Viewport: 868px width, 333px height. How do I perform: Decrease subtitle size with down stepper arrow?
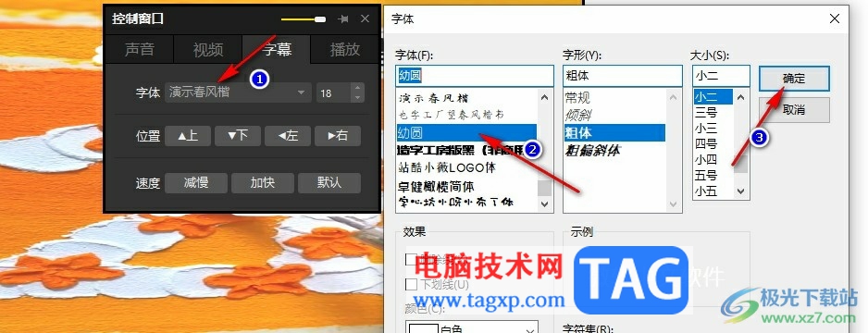pyautogui.click(x=357, y=98)
